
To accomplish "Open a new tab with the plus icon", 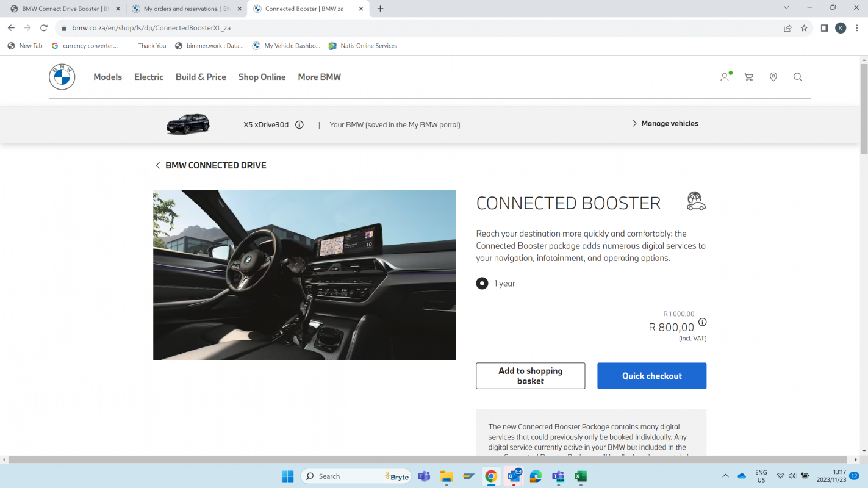I will [x=381, y=9].
